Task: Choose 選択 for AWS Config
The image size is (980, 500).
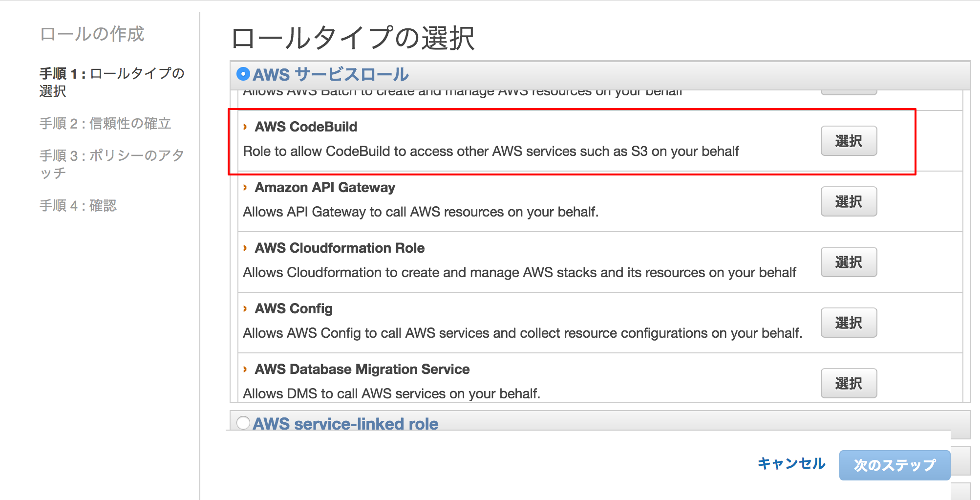Action: pos(849,323)
